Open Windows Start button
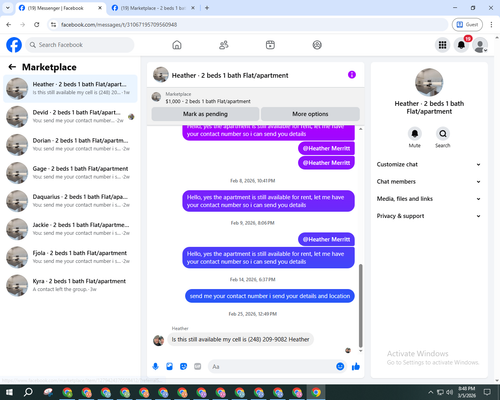The height and width of the screenshot is (400, 500). 9,392
